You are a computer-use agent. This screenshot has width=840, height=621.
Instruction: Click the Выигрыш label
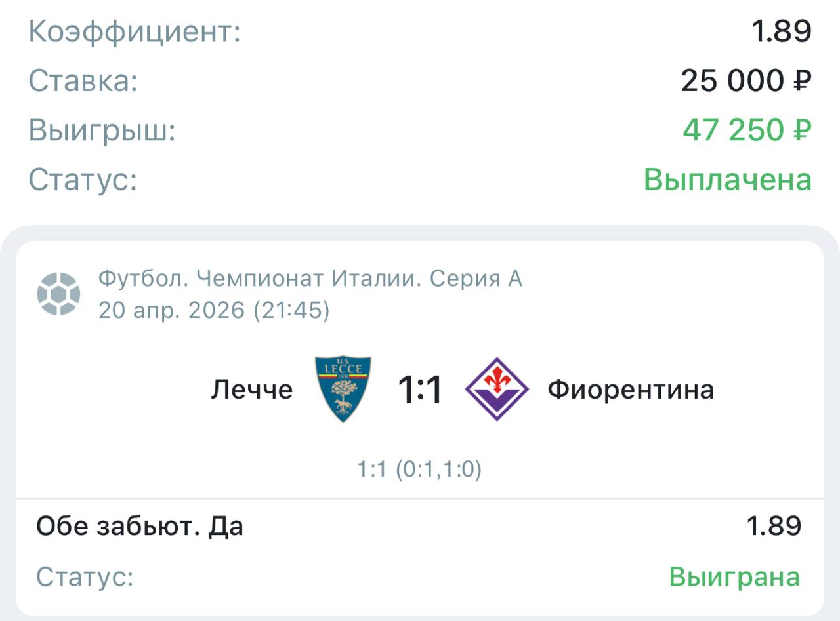(102, 130)
